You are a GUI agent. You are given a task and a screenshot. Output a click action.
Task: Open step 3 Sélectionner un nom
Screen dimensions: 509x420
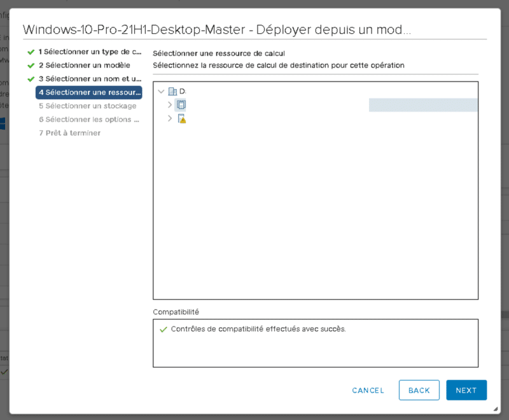coord(89,79)
